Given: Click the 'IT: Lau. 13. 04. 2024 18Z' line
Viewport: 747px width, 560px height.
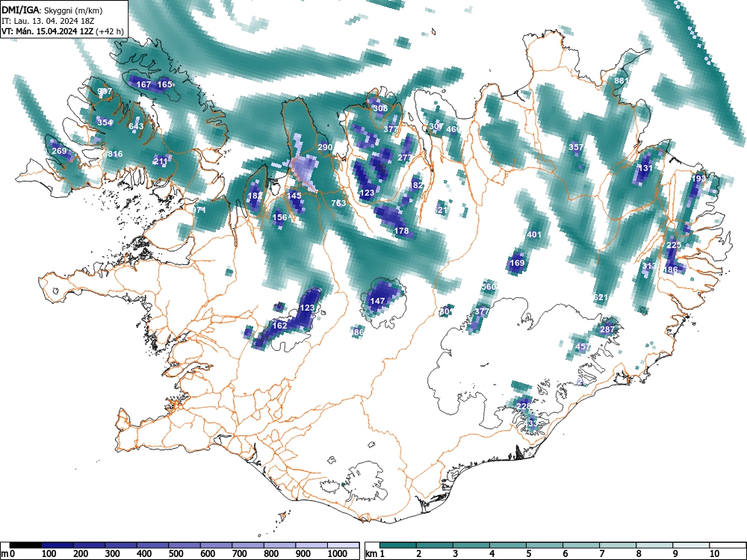Looking at the screenshot, I should tap(48, 21).
